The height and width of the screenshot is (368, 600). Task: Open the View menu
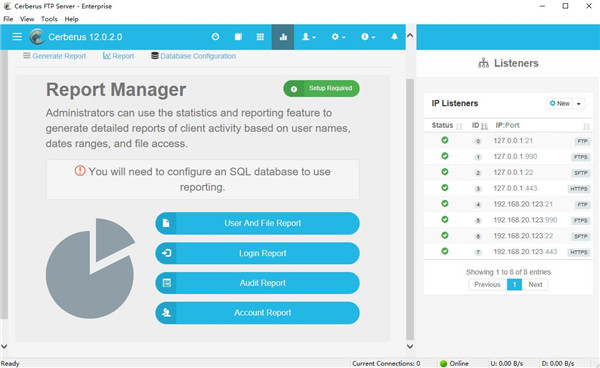pyautogui.click(x=27, y=19)
